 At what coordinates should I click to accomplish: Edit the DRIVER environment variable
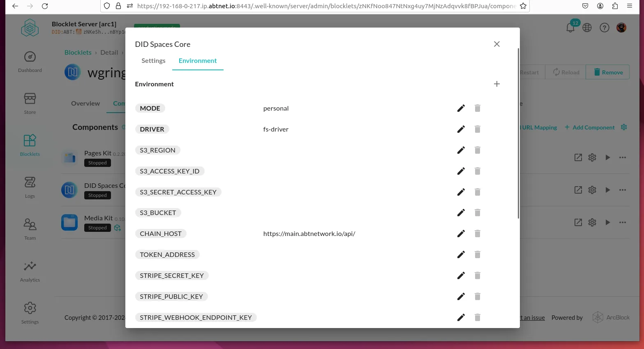coord(461,129)
